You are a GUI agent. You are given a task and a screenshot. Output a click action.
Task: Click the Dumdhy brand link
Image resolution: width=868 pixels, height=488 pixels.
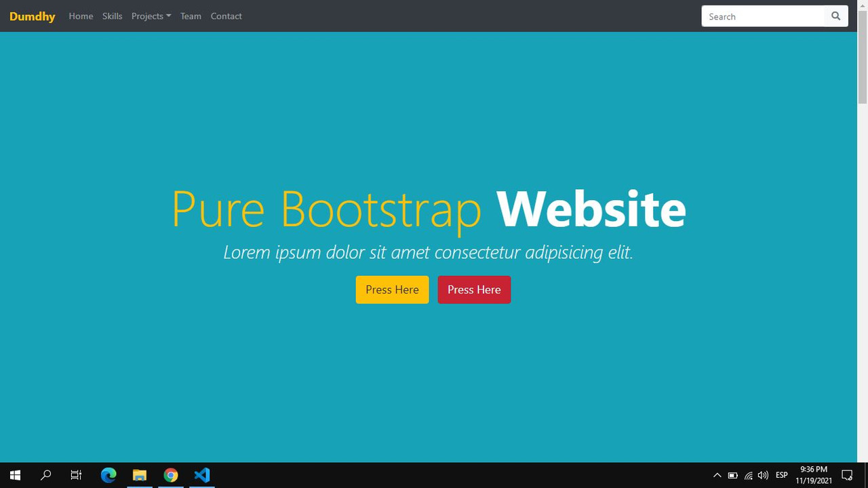32,16
